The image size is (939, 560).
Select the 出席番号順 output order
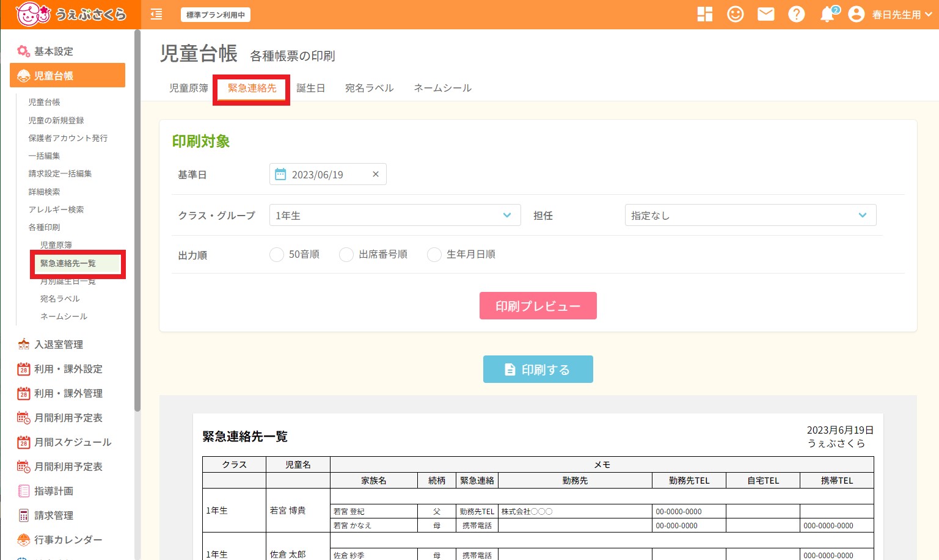(x=346, y=255)
